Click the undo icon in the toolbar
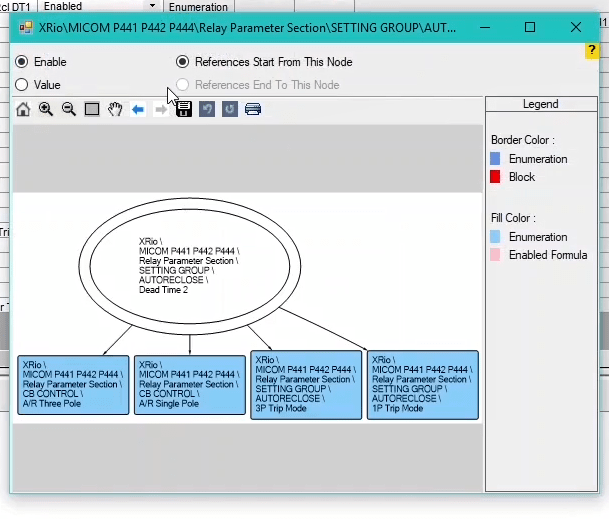Screen dimensions: 609x519 [x=207, y=109]
